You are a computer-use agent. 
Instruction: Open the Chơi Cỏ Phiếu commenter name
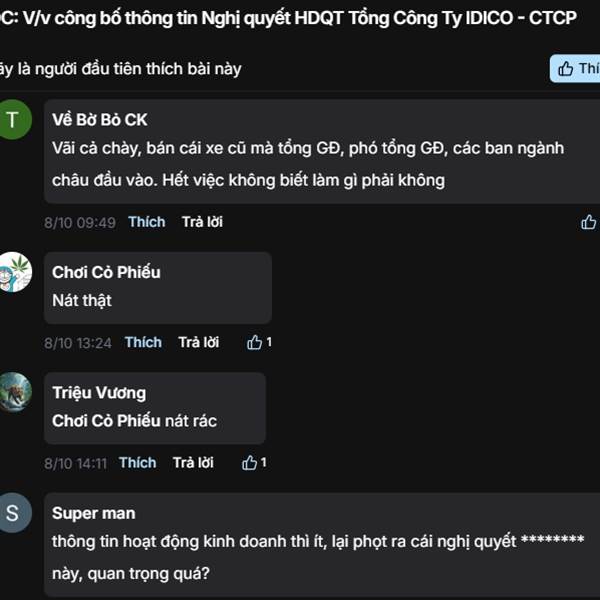point(106,272)
